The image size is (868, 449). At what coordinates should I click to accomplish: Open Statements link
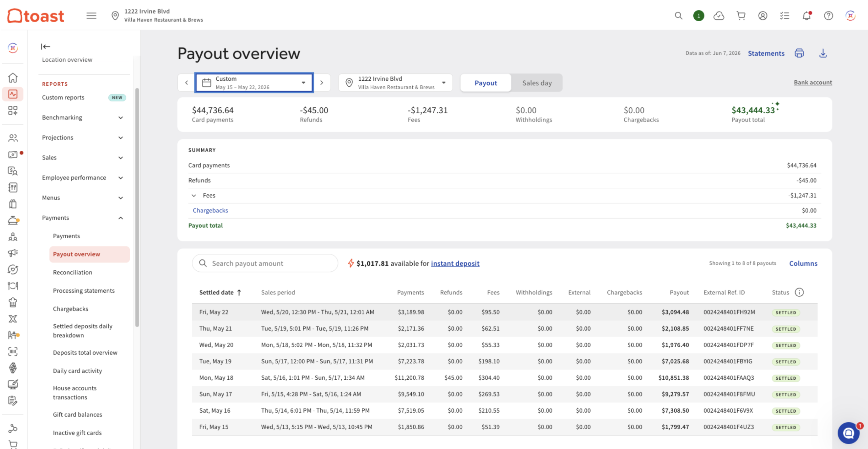tap(766, 53)
